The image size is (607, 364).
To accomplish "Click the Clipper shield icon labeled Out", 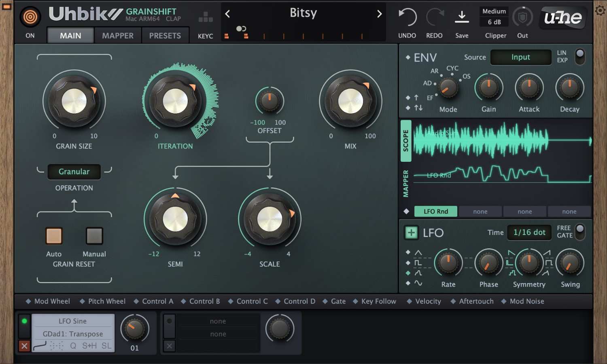I will 522,17.
